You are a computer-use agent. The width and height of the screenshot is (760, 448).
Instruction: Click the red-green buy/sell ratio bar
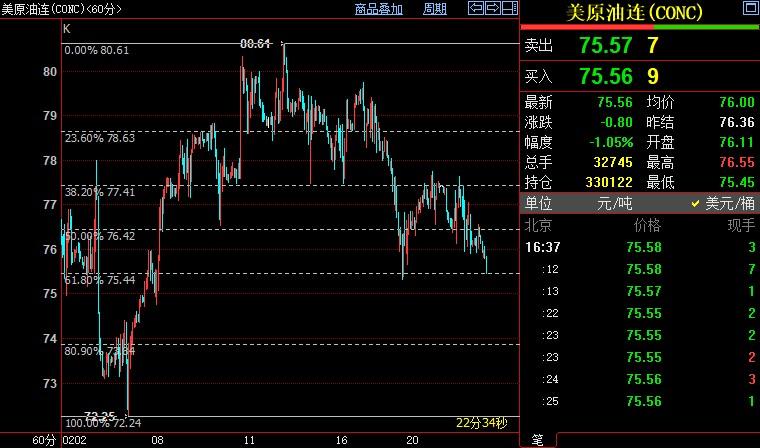[640, 27]
